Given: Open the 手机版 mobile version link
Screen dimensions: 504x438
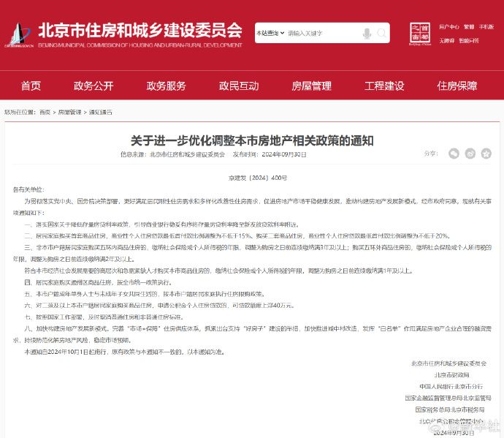Looking at the screenshot, I should pyautogui.click(x=486, y=27).
